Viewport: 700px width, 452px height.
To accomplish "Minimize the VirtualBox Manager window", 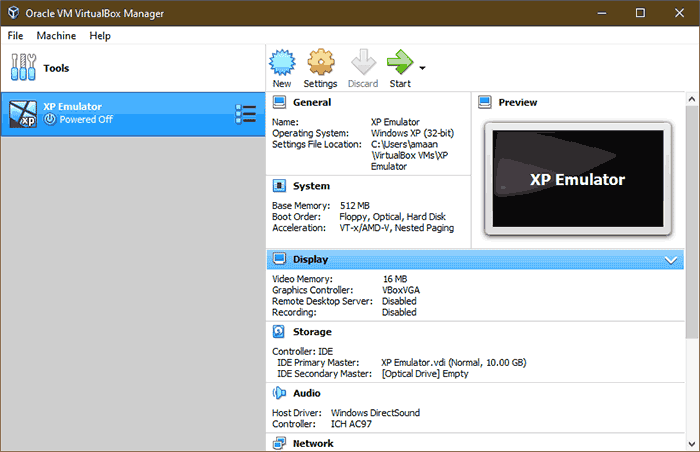I will 602,13.
